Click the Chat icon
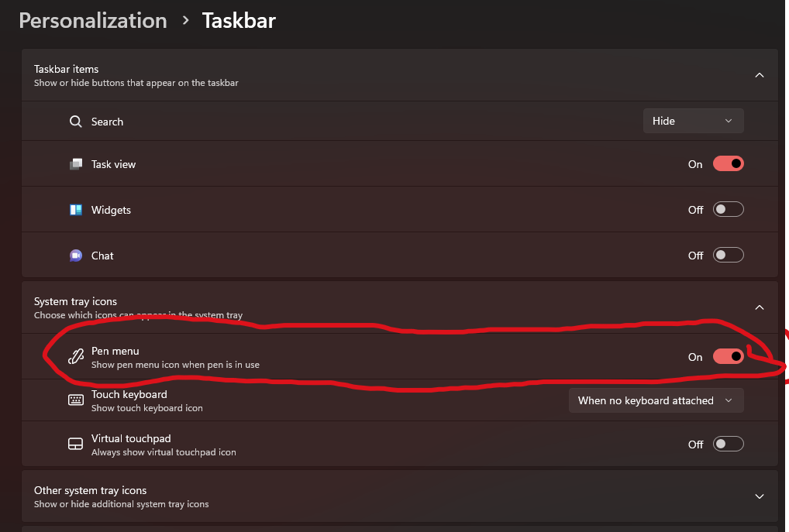The image size is (789, 532). [75, 255]
